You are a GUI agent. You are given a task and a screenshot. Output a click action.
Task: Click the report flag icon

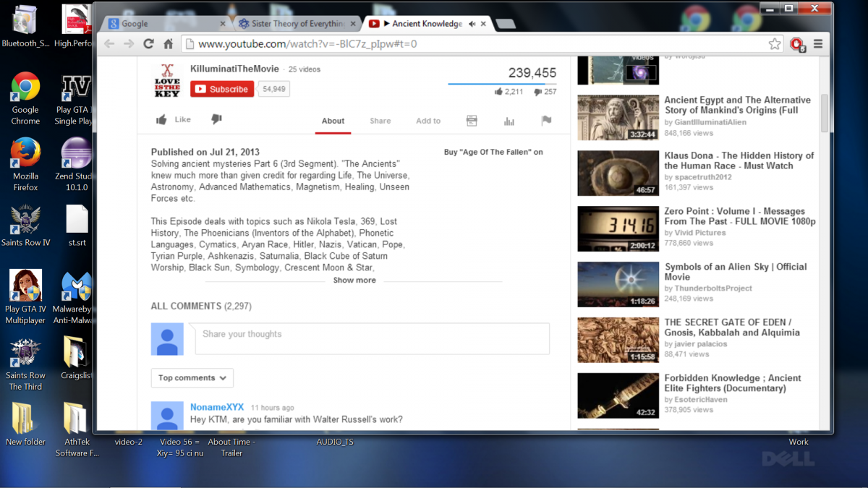tap(546, 121)
